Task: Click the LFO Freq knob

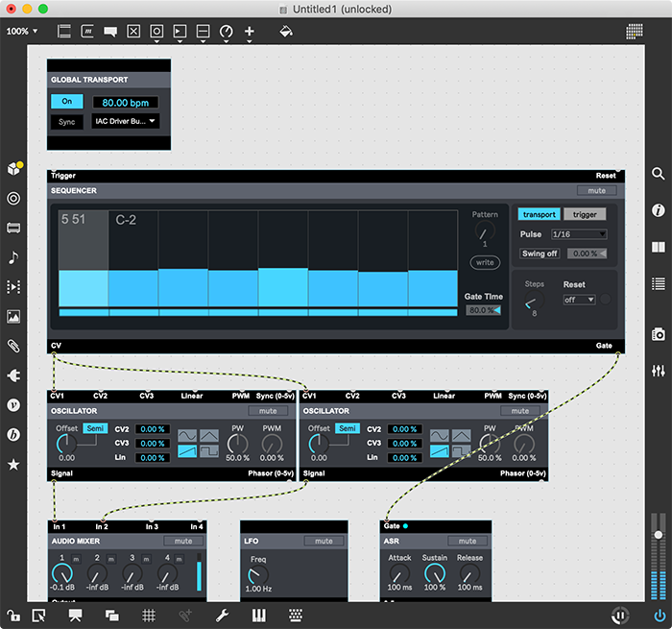Action: point(258,575)
